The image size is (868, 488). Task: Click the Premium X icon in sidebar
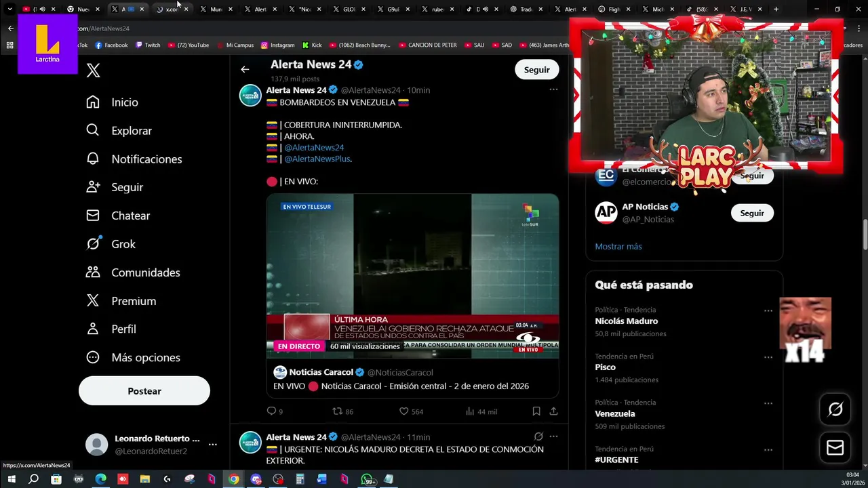coord(93,300)
